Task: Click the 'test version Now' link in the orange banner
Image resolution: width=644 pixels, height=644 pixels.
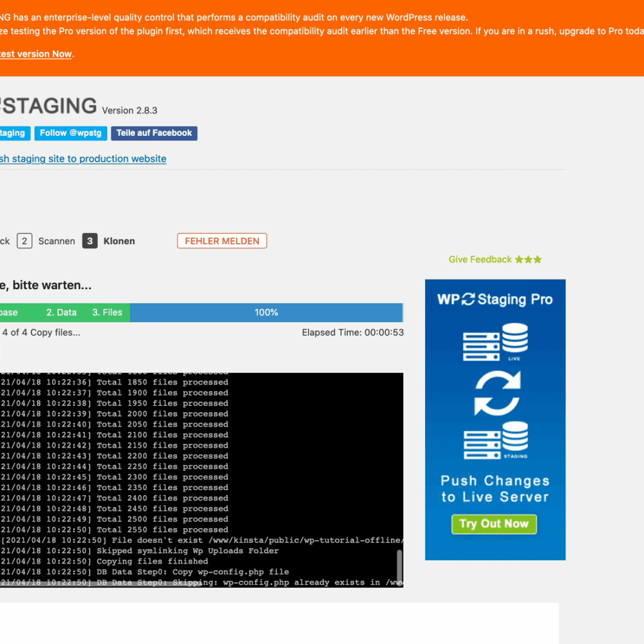Action: pos(36,54)
